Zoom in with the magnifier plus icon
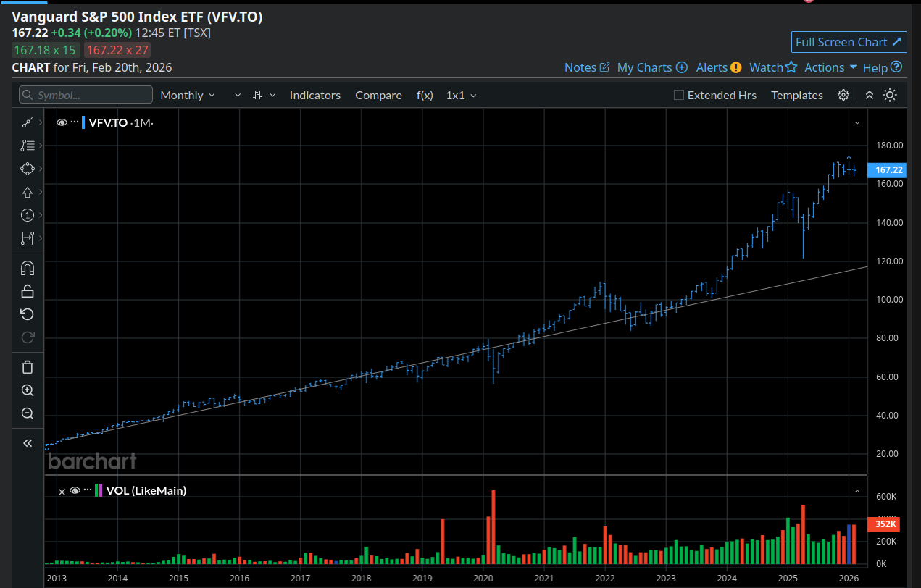 pos(28,390)
